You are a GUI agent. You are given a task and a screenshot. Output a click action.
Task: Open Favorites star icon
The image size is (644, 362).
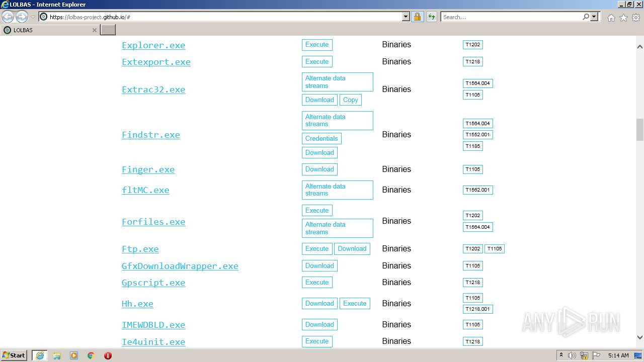[623, 18]
